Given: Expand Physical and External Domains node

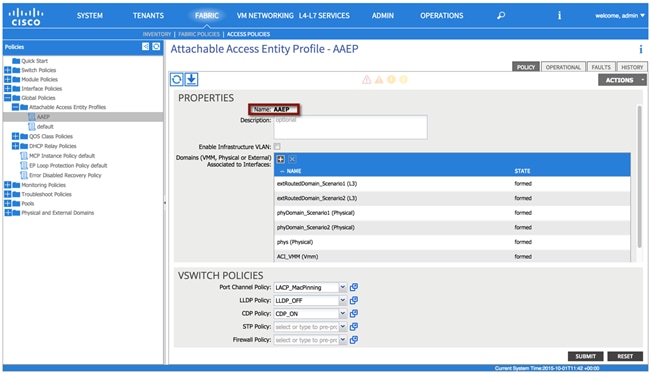Looking at the screenshot, I should [7, 213].
